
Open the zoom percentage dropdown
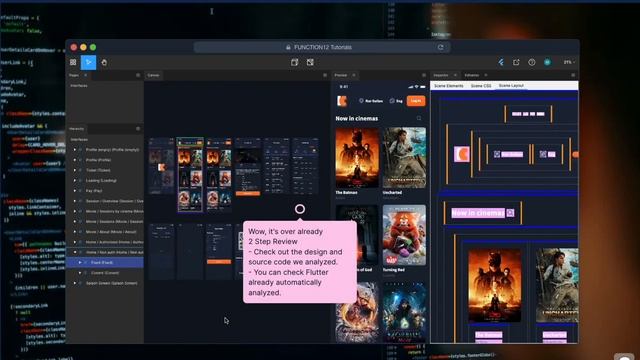pos(569,62)
